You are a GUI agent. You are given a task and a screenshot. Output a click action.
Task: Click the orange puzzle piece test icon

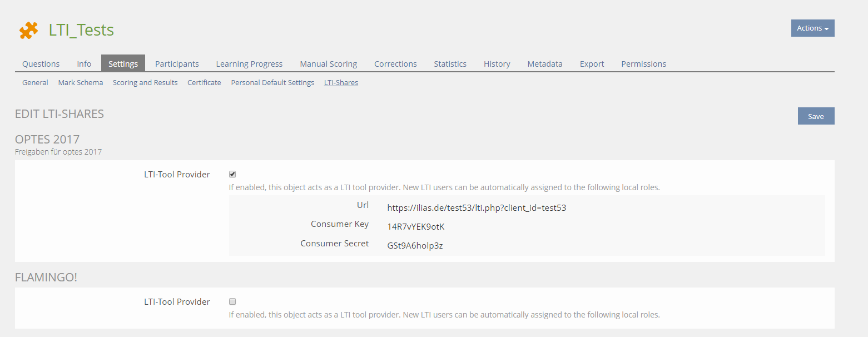28,30
